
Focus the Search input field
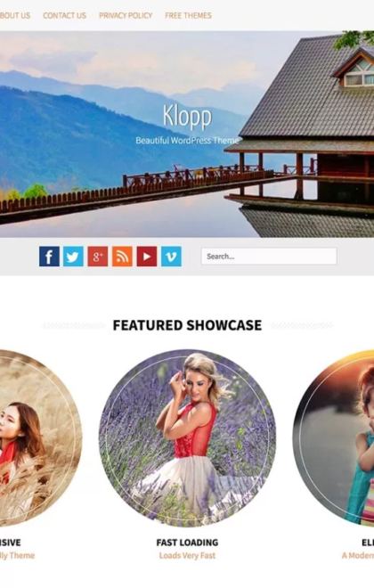[x=269, y=257]
